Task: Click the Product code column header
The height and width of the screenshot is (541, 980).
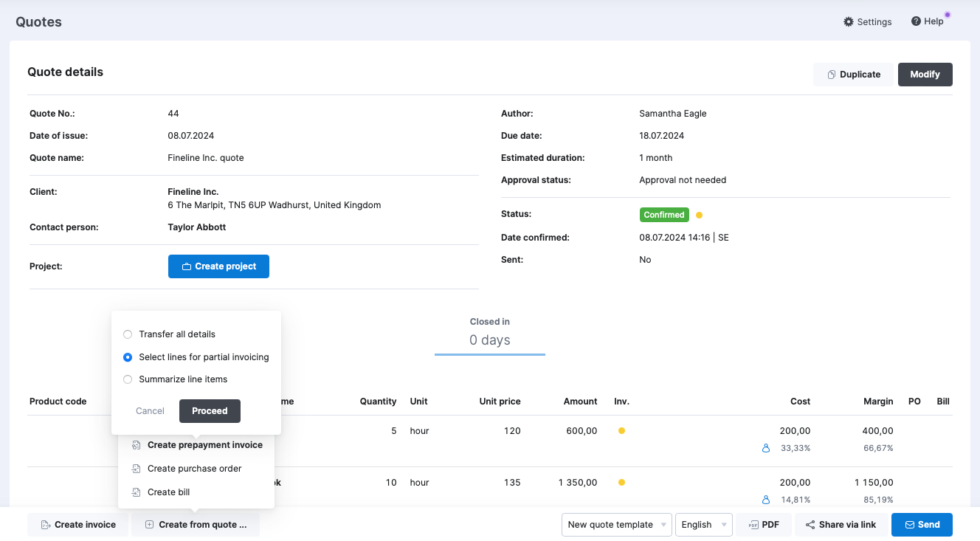Action: 58,402
